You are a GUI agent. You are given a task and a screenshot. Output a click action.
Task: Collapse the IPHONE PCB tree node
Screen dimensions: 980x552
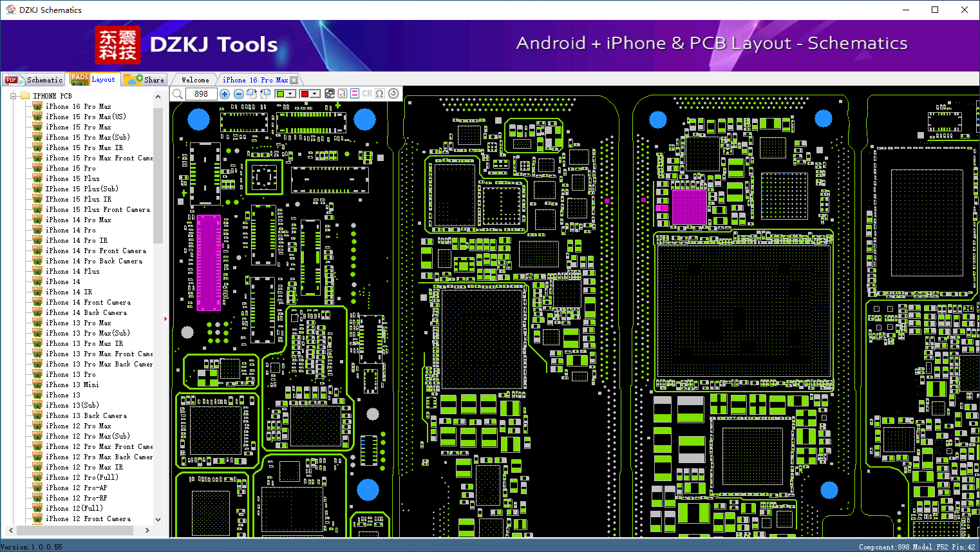click(13, 96)
